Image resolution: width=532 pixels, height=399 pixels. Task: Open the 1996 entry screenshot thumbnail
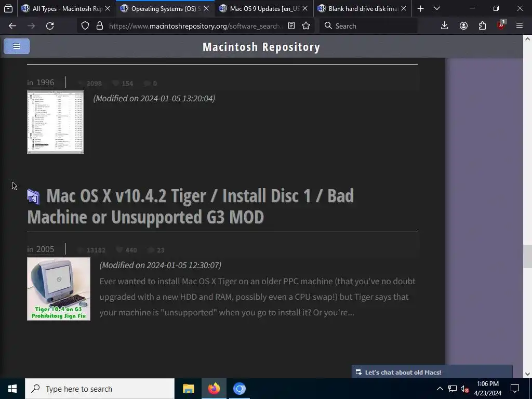pos(56,122)
